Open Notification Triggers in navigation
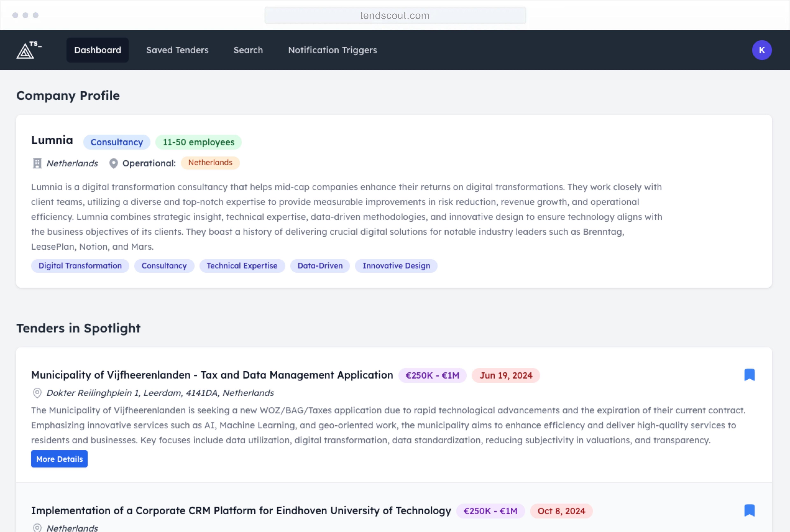 (332, 50)
